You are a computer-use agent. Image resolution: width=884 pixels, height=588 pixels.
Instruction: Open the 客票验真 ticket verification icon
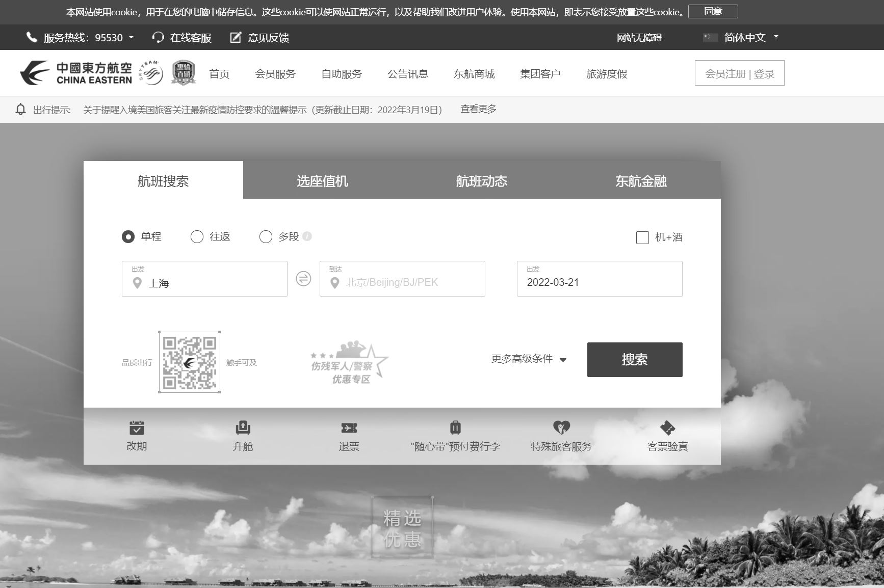667,427
